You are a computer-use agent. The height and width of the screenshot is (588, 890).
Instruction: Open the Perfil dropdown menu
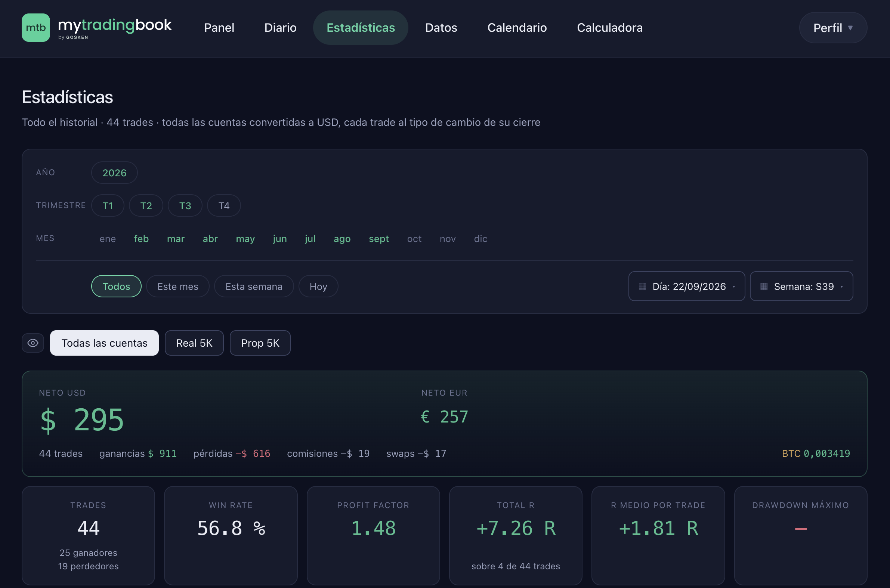tap(833, 28)
